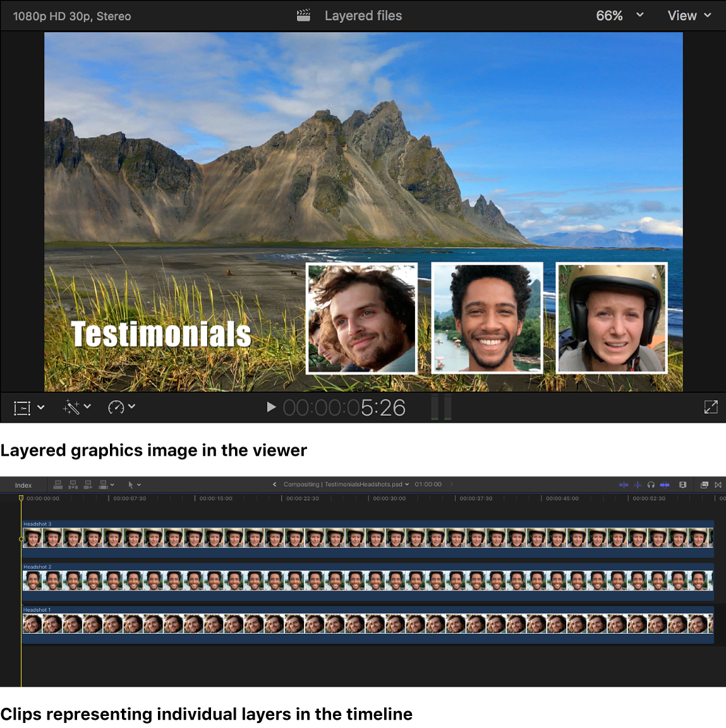
Task: Click the Append clip edit icon
Action: [x=88, y=485]
